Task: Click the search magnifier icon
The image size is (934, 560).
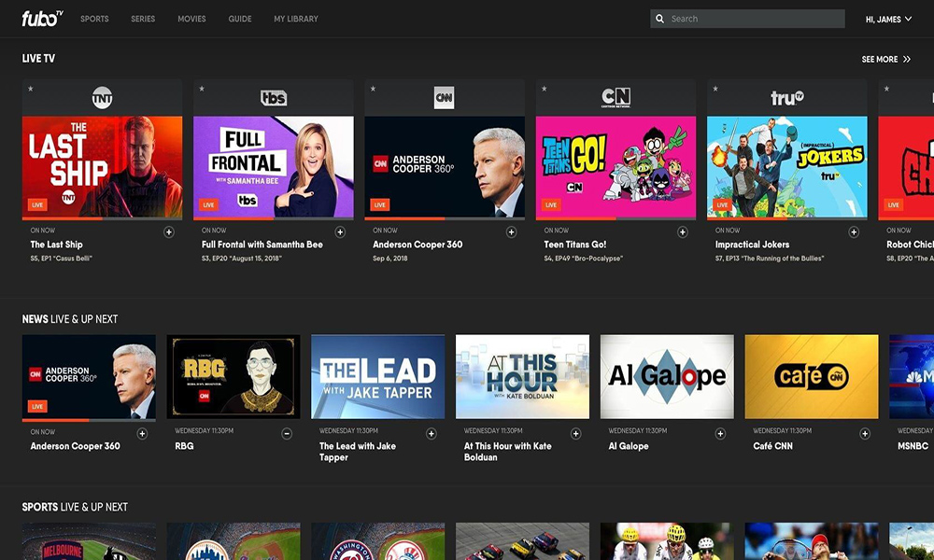Action: tap(660, 19)
